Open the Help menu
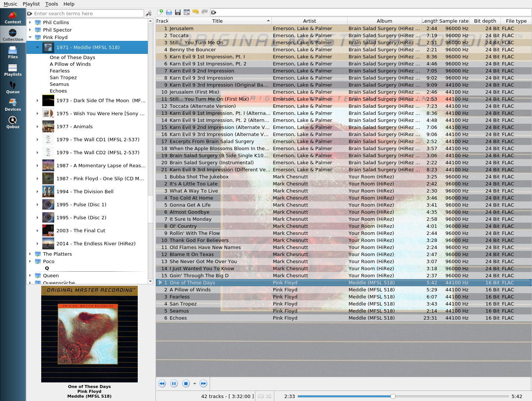Image resolution: width=532 pixels, height=401 pixels. pos(69,4)
